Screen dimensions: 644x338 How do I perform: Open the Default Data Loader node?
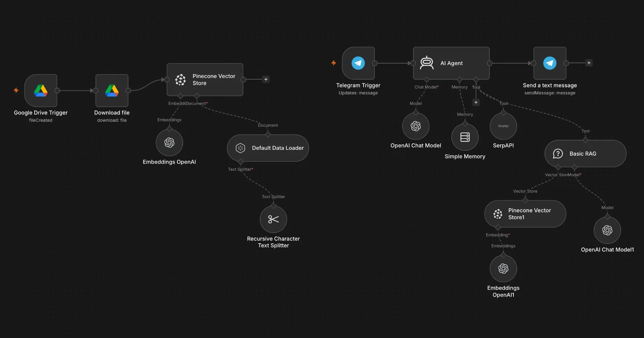tap(268, 148)
